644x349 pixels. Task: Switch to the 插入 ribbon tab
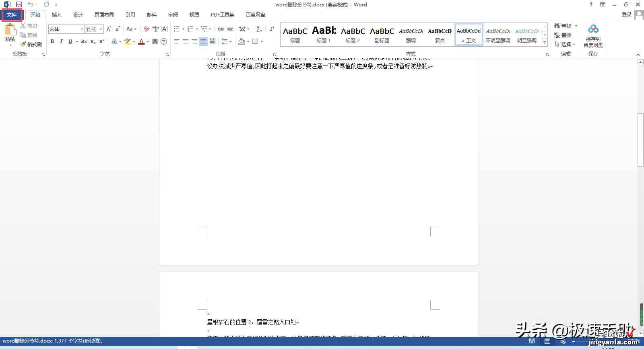[57, 15]
